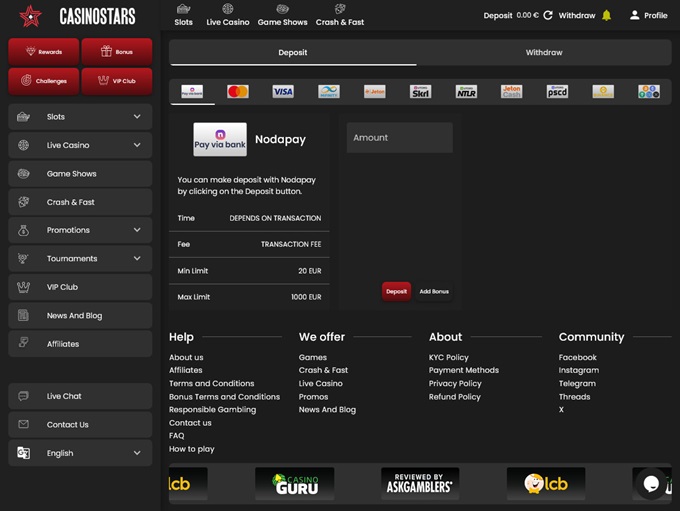680x511 pixels.
Task: Select the Skrill payment icon
Action: [420, 91]
